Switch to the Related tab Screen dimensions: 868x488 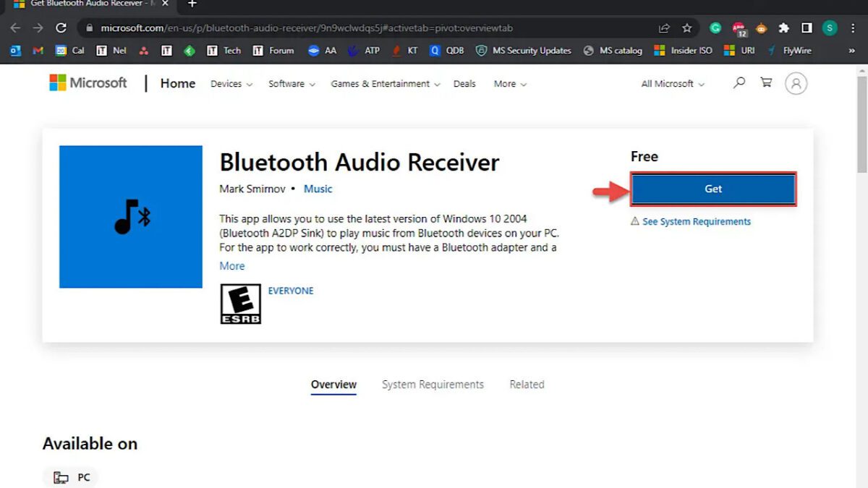coord(527,385)
